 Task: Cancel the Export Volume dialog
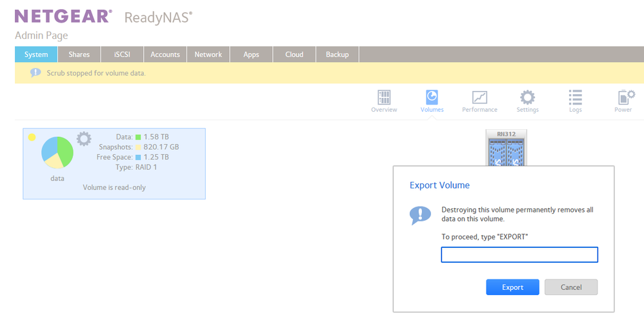click(571, 287)
